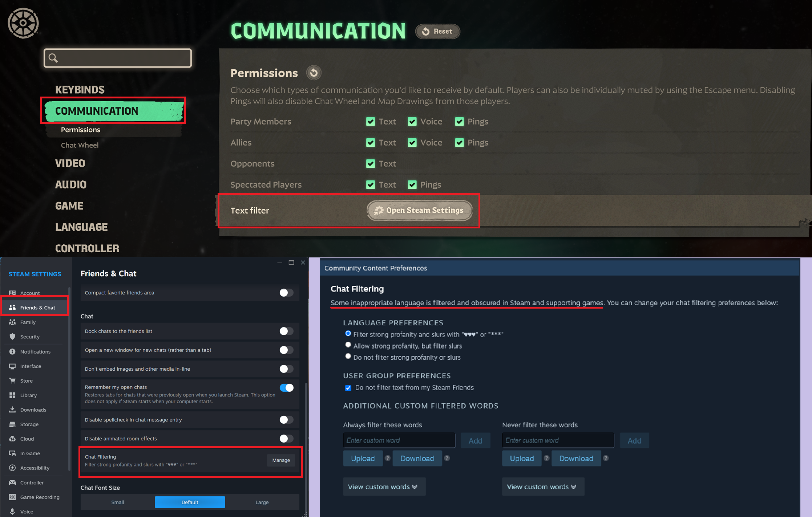Click the Notifications icon in Steam sidebar
The width and height of the screenshot is (812, 517).
(x=12, y=351)
